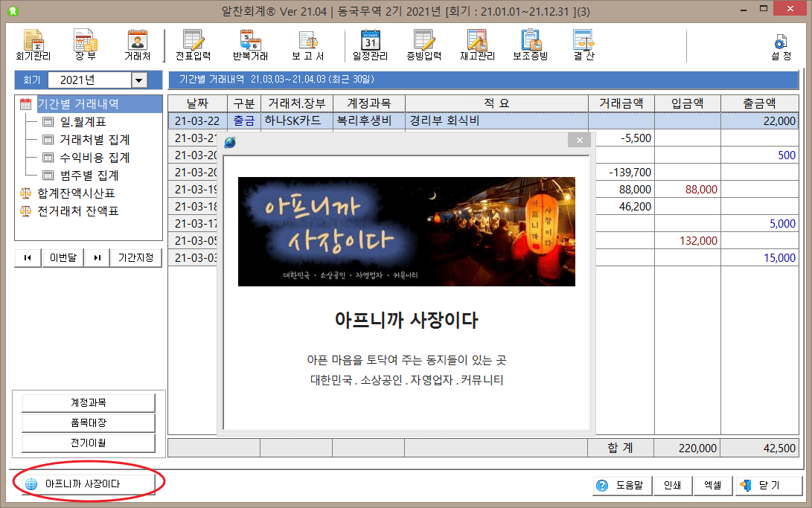Image resolution: width=812 pixels, height=508 pixels.
Task: Click the 출금액 column header
Action: pos(760,103)
